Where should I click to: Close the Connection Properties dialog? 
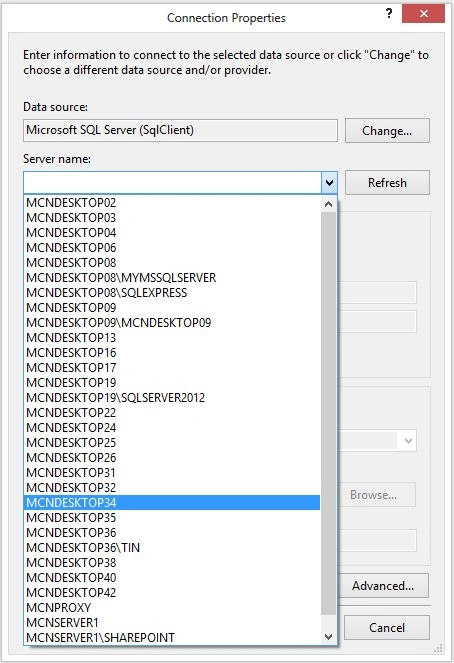(424, 14)
